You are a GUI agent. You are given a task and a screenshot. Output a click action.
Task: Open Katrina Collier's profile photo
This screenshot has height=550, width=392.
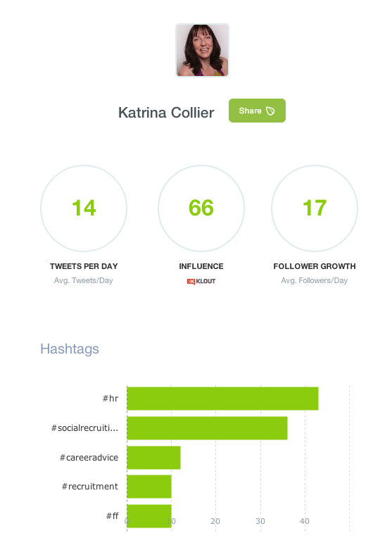[x=202, y=50]
